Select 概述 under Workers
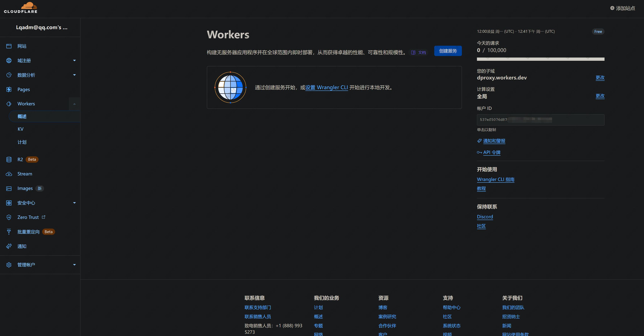The width and height of the screenshot is (644, 336). pos(44,116)
